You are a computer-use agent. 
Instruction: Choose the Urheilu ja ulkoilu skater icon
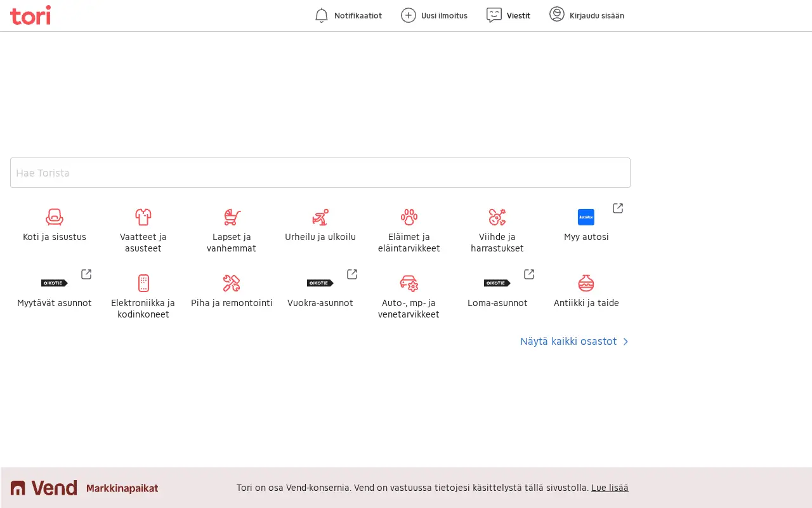click(320, 217)
